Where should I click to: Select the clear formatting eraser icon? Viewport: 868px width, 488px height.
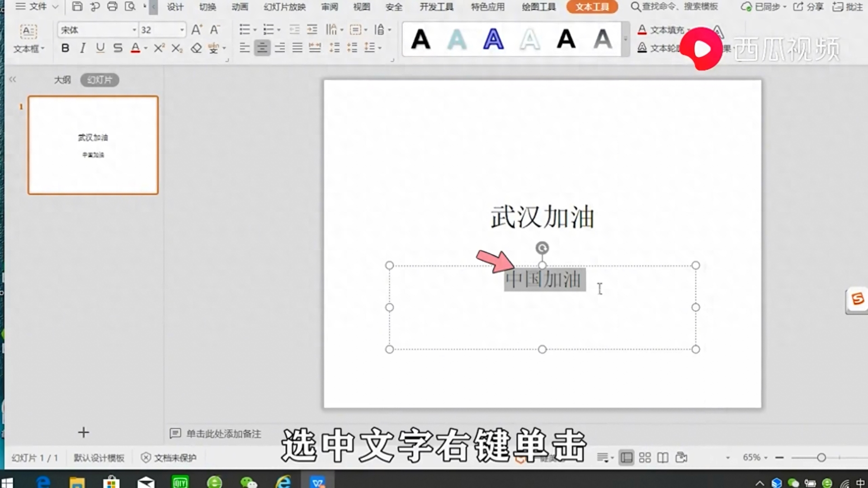196,48
